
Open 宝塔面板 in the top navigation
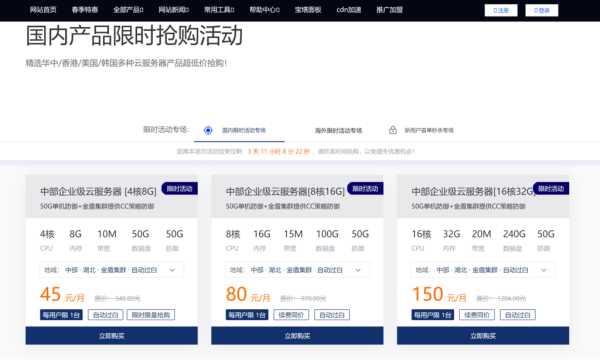(308, 10)
